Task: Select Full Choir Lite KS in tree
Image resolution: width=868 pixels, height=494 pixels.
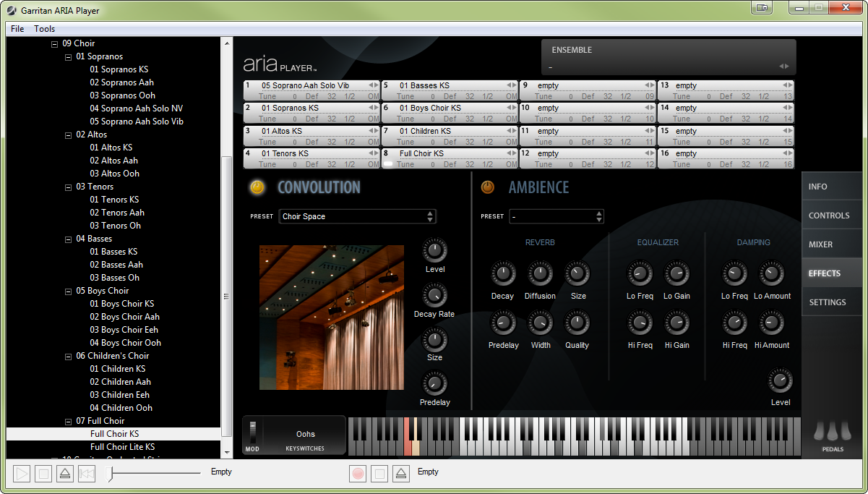Action: 122,447
